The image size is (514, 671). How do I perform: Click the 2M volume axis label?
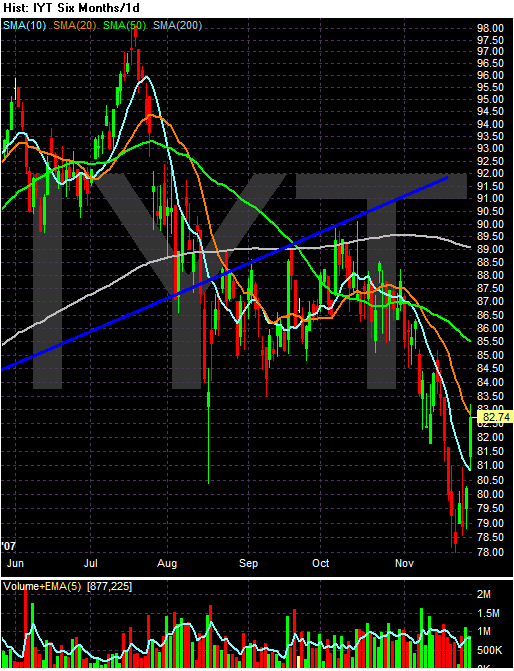tap(484, 594)
